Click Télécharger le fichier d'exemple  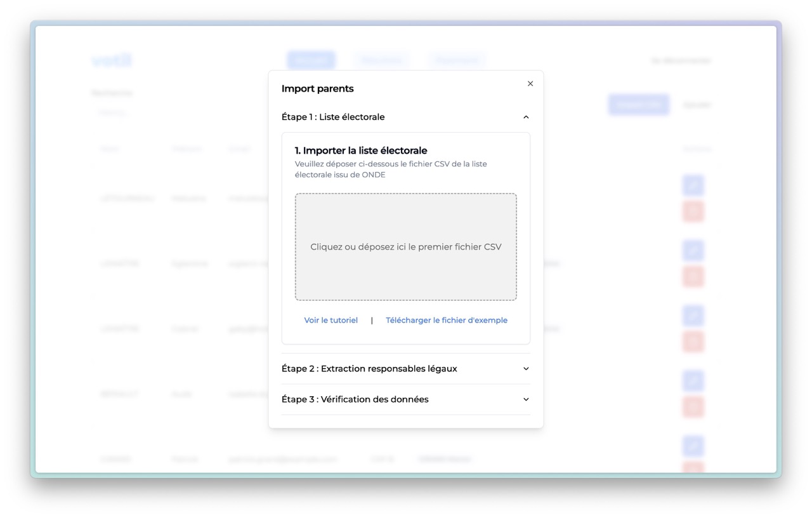pos(447,320)
